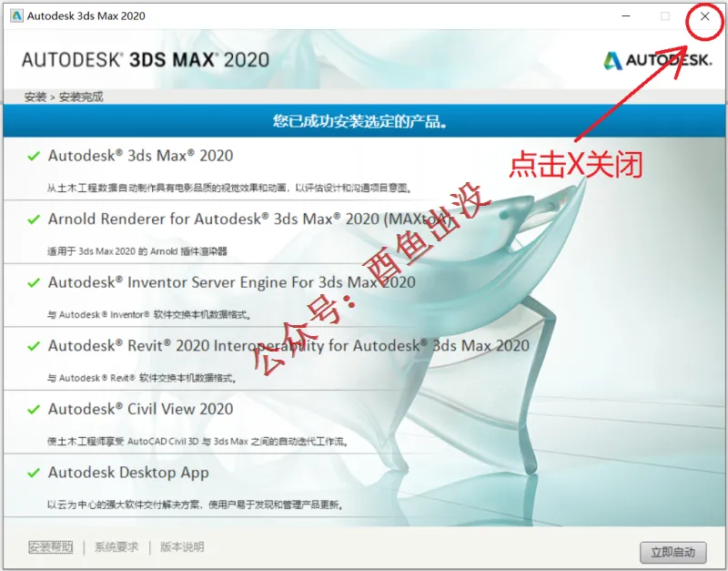Viewport: 728px width, 571px height.
Task: Click the Revit 软件交换本机数据格式 description
Action: [x=142, y=378]
